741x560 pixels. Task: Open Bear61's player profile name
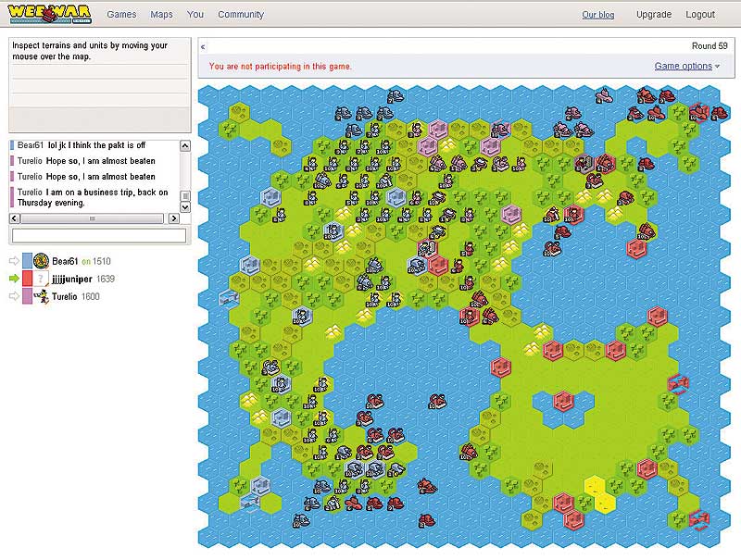coord(65,261)
